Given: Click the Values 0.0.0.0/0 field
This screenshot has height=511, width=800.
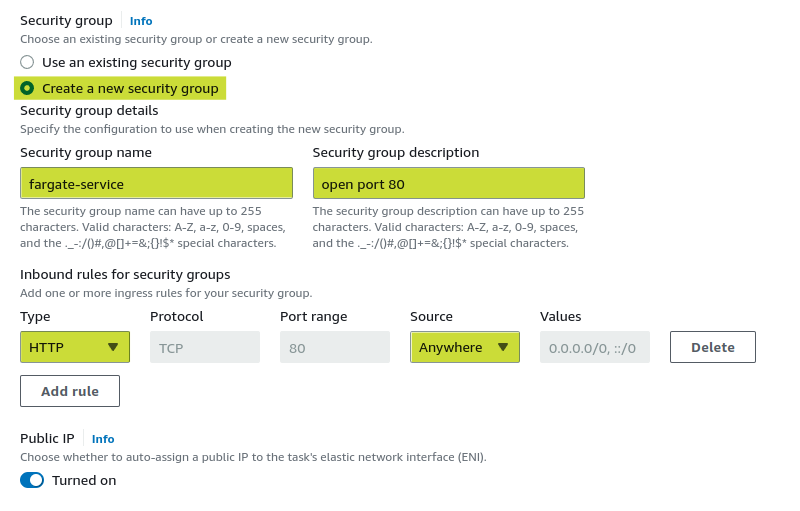Looking at the screenshot, I should coord(594,347).
